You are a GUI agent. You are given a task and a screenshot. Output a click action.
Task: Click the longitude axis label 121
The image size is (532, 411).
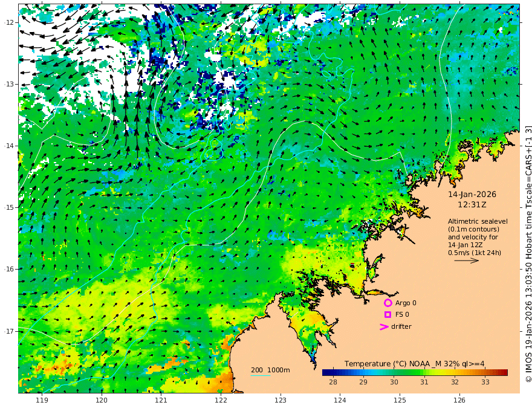pos(161,401)
